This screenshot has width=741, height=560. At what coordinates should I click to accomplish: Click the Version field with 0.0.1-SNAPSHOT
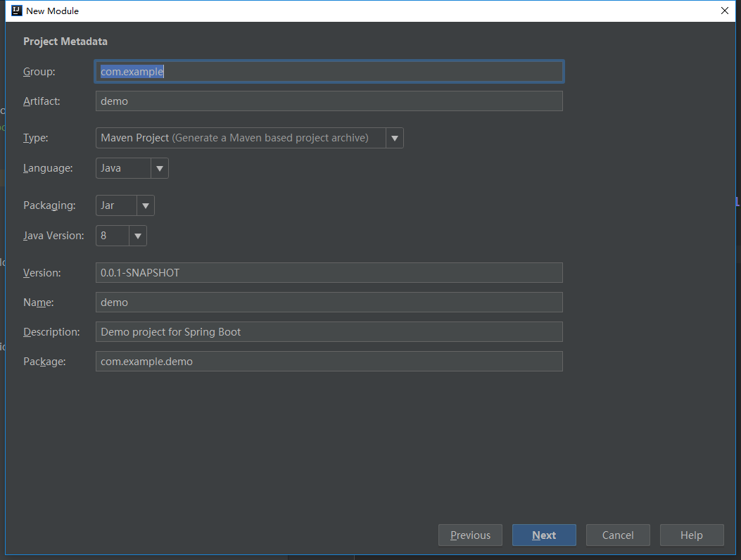pos(329,273)
